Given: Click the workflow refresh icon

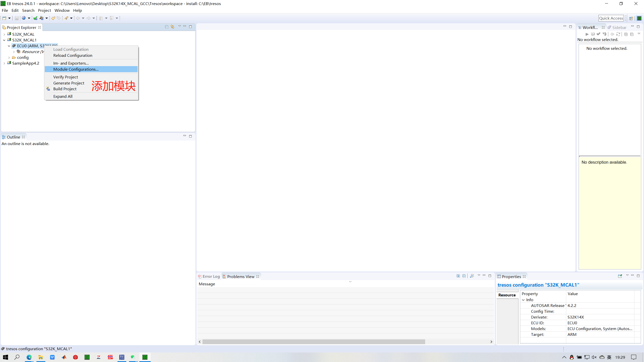Looking at the screenshot, I should click(x=618, y=34).
